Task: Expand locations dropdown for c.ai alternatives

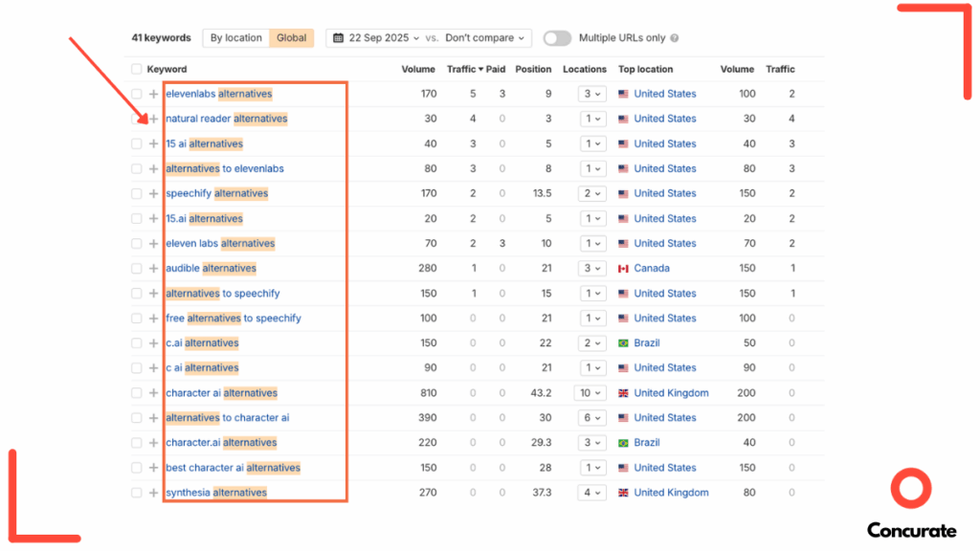Action: 591,343
